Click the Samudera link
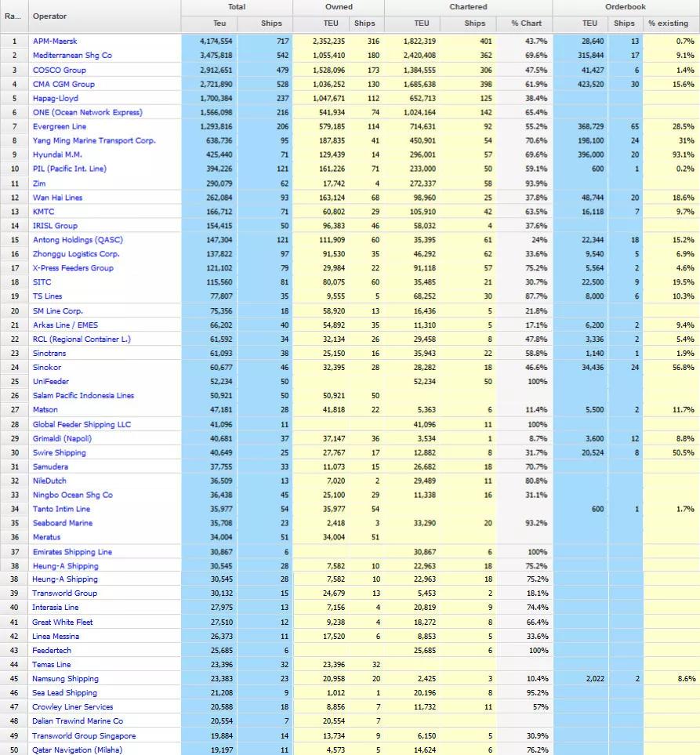The width and height of the screenshot is (700, 755). pyautogui.click(x=50, y=466)
